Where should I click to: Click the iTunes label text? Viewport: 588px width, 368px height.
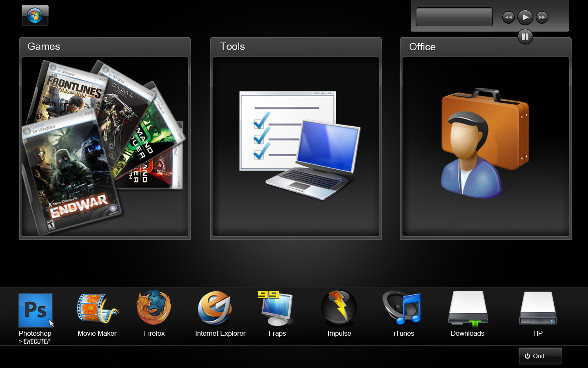click(x=404, y=333)
